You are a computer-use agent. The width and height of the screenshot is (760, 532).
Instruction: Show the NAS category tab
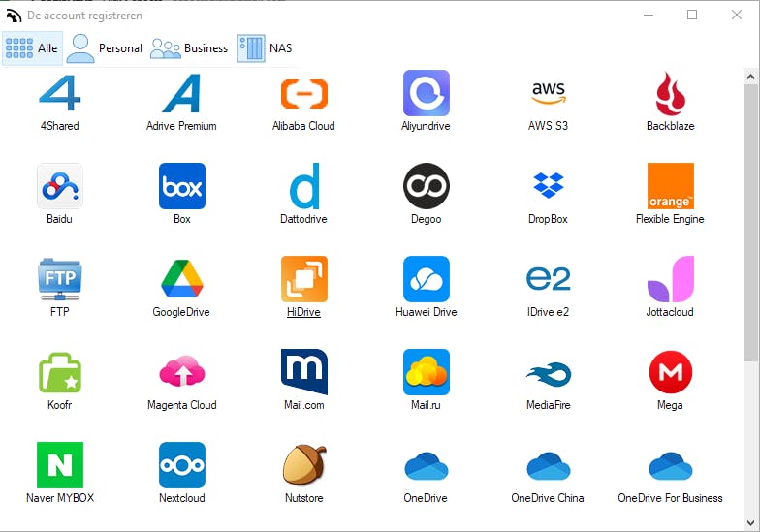click(265, 48)
